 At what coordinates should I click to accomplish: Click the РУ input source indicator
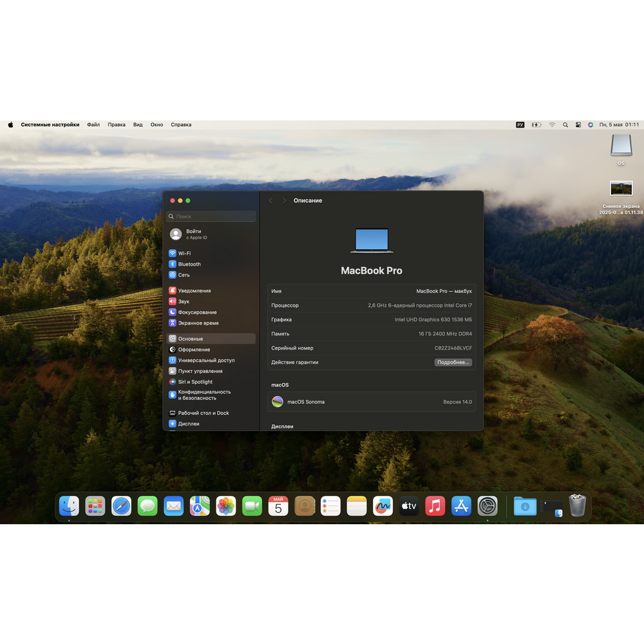pyautogui.click(x=520, y=125)
